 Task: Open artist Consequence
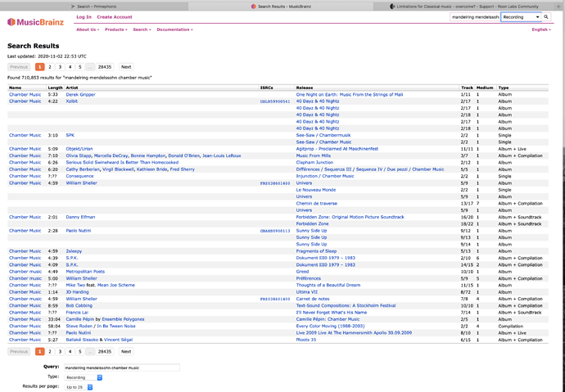[79, 176]
